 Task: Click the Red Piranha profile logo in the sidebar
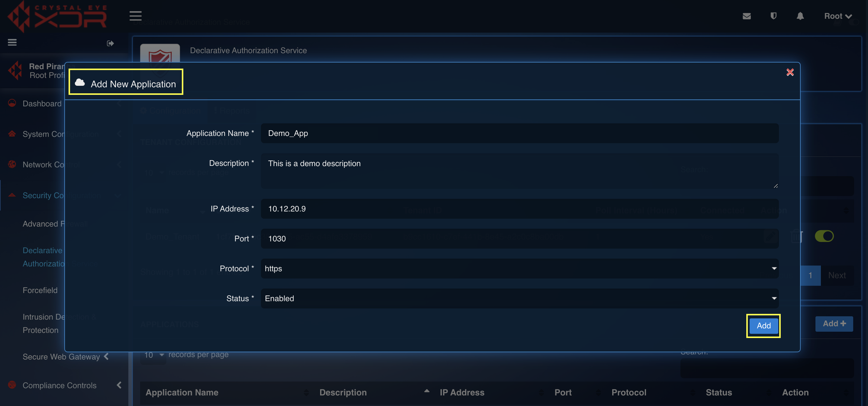[x=15, y=70]
